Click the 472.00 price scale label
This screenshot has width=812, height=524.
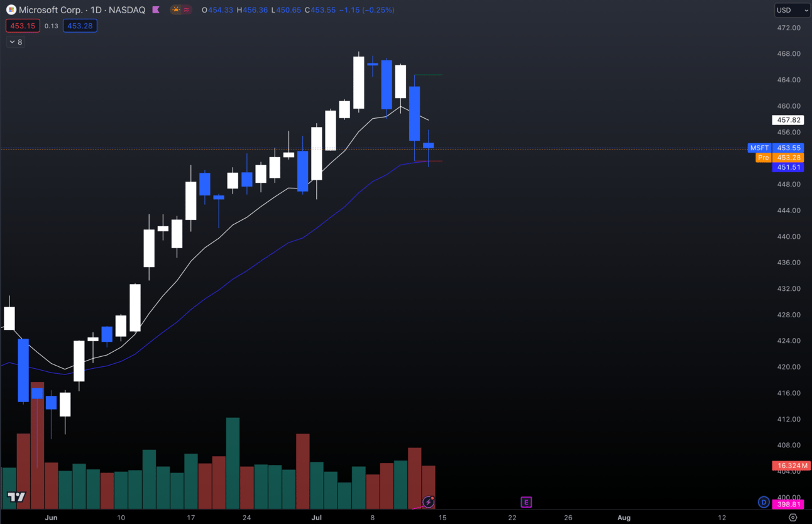tap(788, 28)
